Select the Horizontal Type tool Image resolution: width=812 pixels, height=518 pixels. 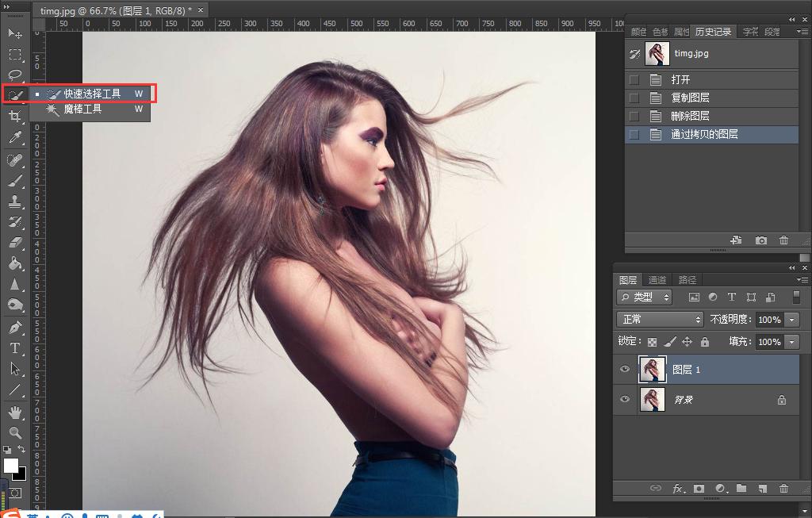pyautogui.click(x=15, y=347)
